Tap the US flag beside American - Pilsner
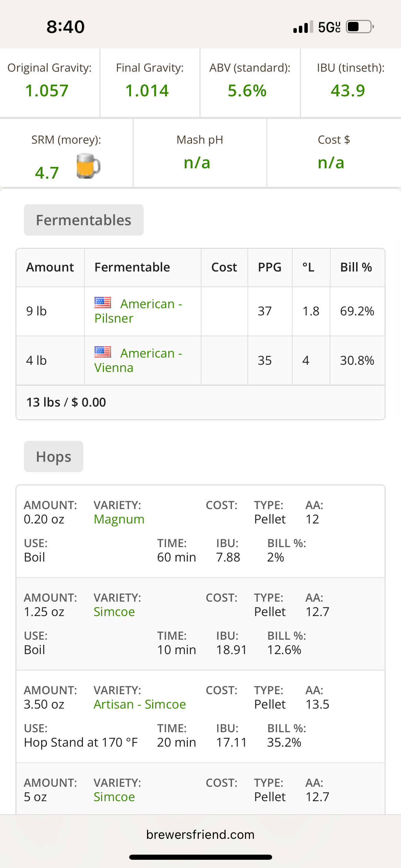The width and height of the screenshot is (401, 868). pyautogui.click(x=103, y=302)
